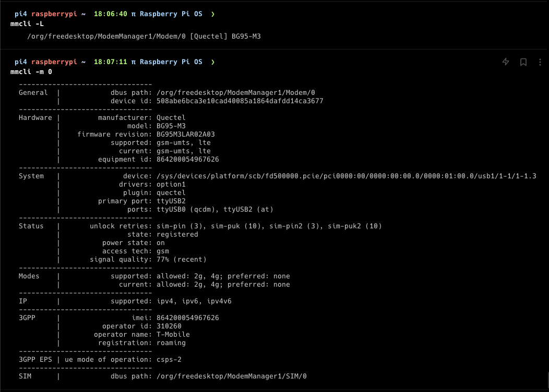
Task: Click the General section label
Action: [33, 93]
